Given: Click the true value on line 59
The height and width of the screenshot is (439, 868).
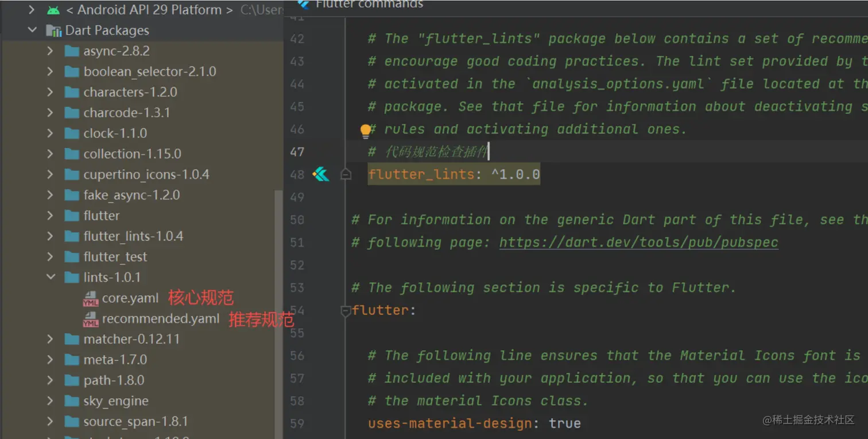Looking at the screenshot, I should click(x=565, y=423).
